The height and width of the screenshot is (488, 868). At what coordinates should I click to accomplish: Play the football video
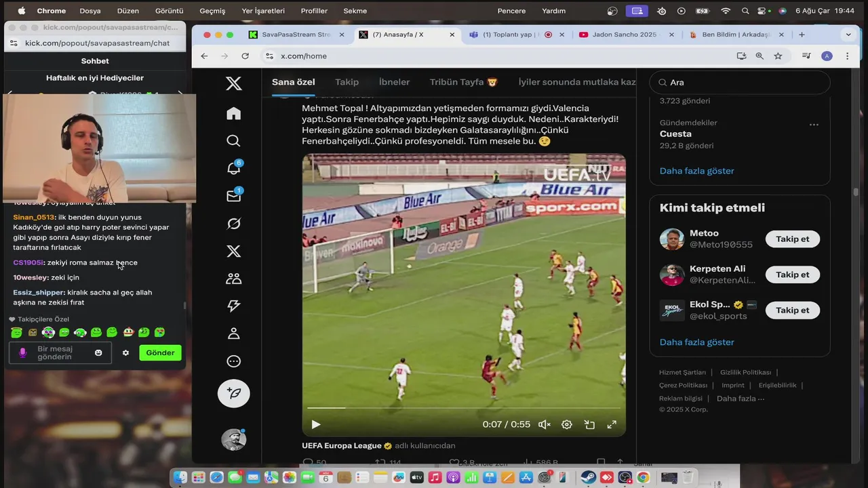point(316,424)
